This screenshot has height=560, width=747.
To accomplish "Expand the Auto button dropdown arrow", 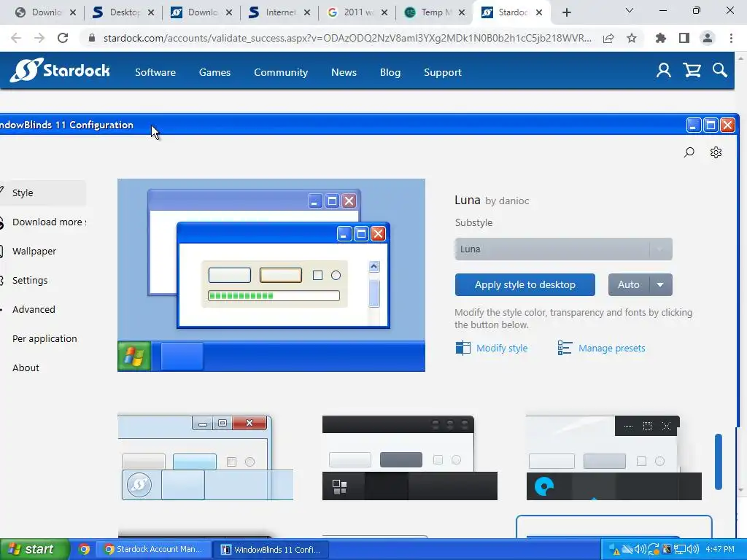I will point(660,285).
